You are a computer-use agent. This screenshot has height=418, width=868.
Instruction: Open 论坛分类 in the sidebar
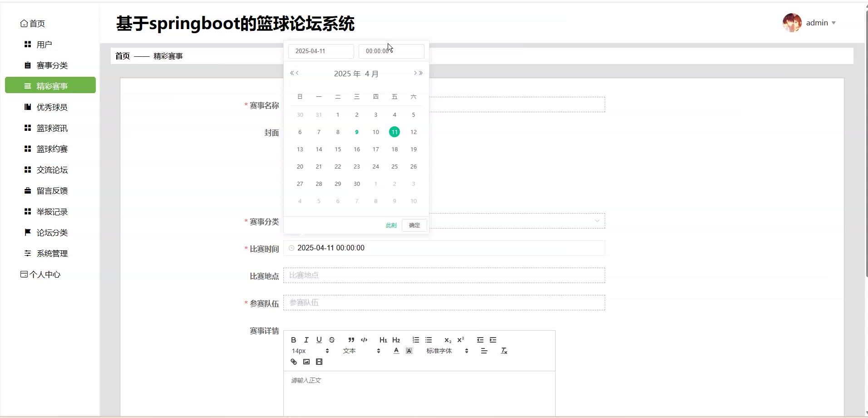(x=50, y=233)
